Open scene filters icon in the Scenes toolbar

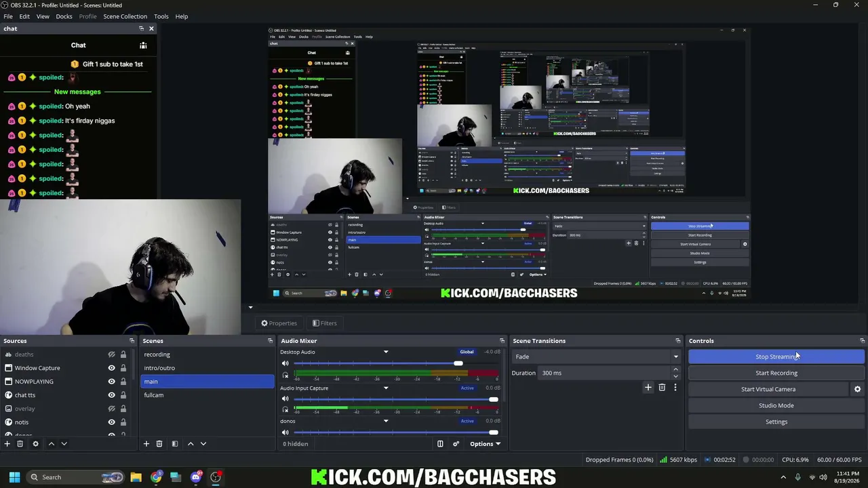coord(174,444)
